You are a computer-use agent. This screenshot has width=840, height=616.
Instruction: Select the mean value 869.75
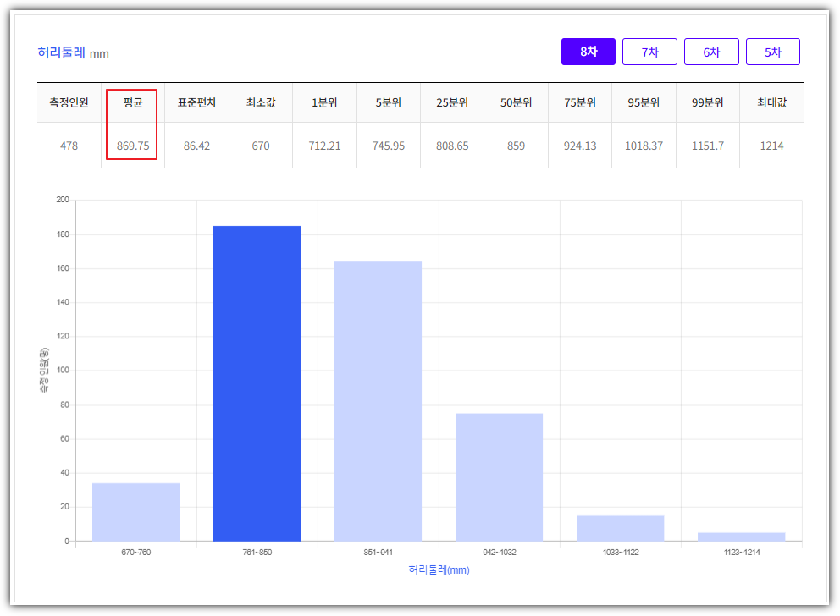(x=133, y=146)
